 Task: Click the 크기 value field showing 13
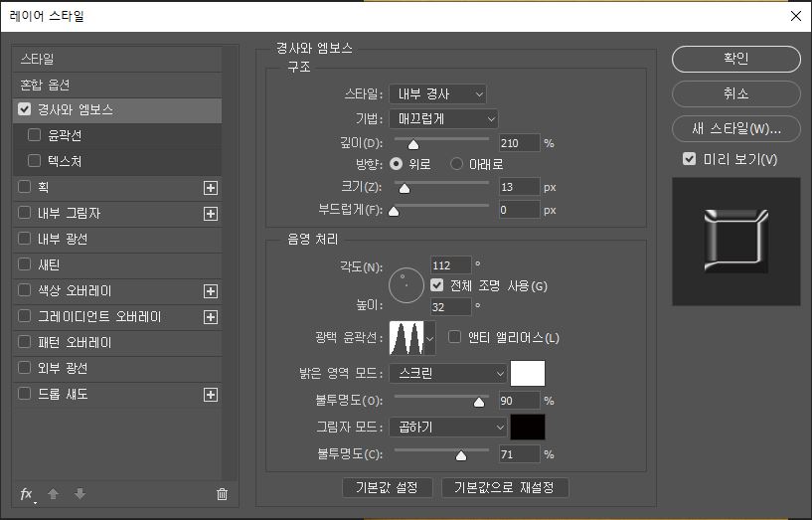click(520, 187)
